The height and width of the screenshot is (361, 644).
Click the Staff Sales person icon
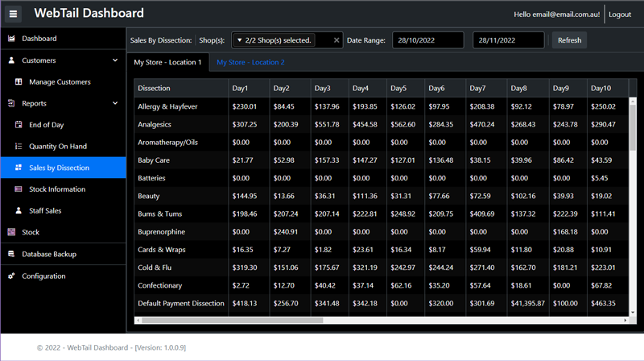(x=19, y=211)
